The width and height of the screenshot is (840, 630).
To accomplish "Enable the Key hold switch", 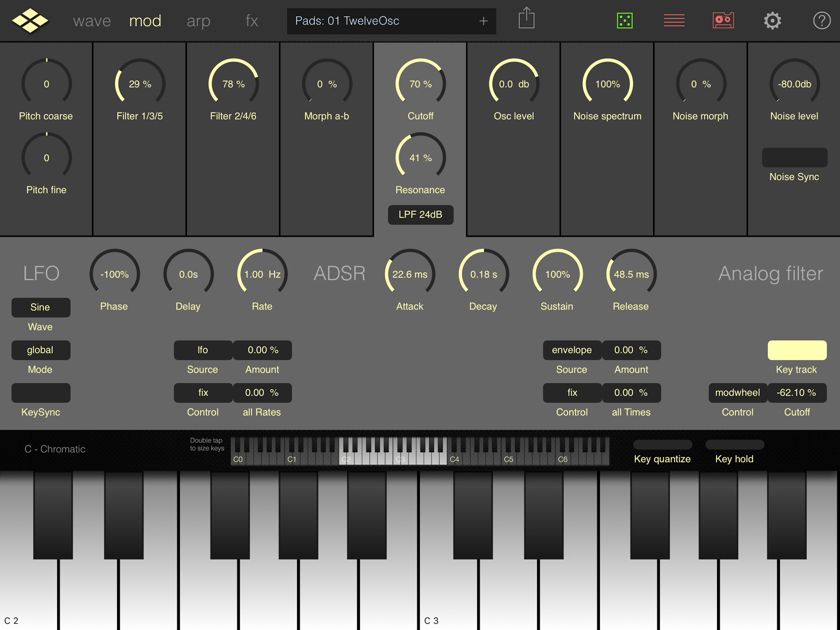I will (x=735, y=445).
